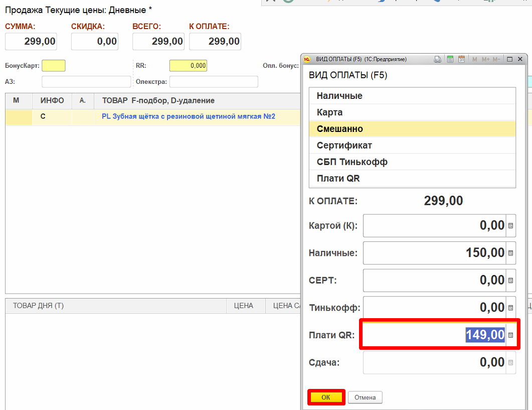Open calculator button next to Тинькофф field
532x410 pixels.
[511, 308]
